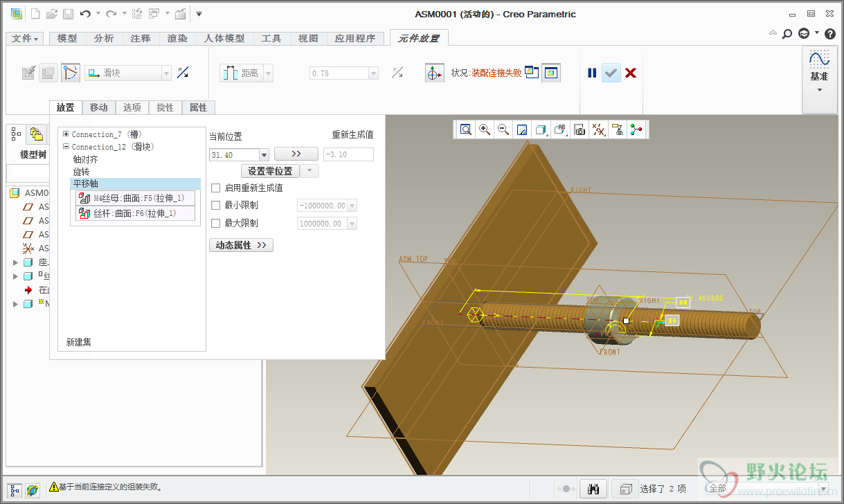Expand the Connection_7 (槽) set
The width and height of the screenshot is (844, 504).
click(66, 134)
